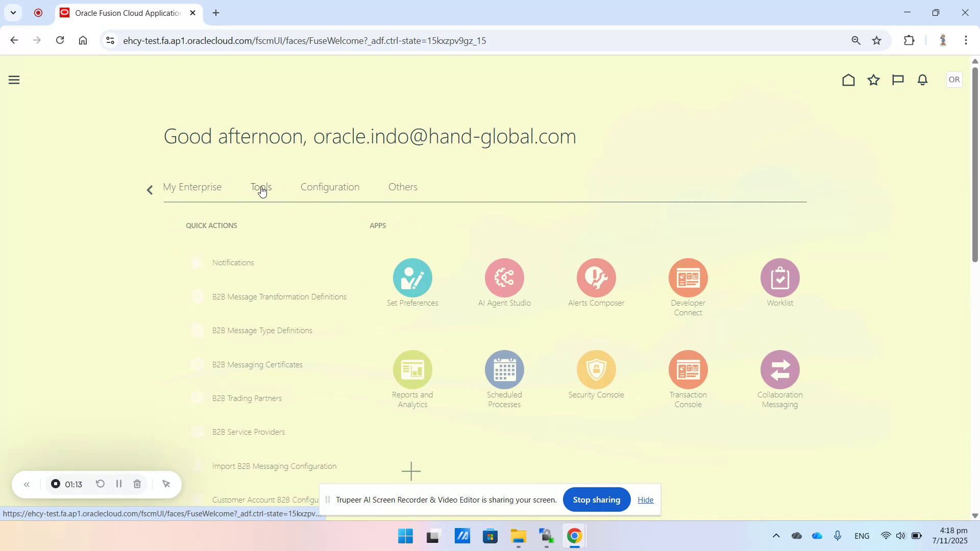This screenshot has height=551, width=980.
Task: Toggle the bookmark star in the address bar
Action: coord(877,40)
